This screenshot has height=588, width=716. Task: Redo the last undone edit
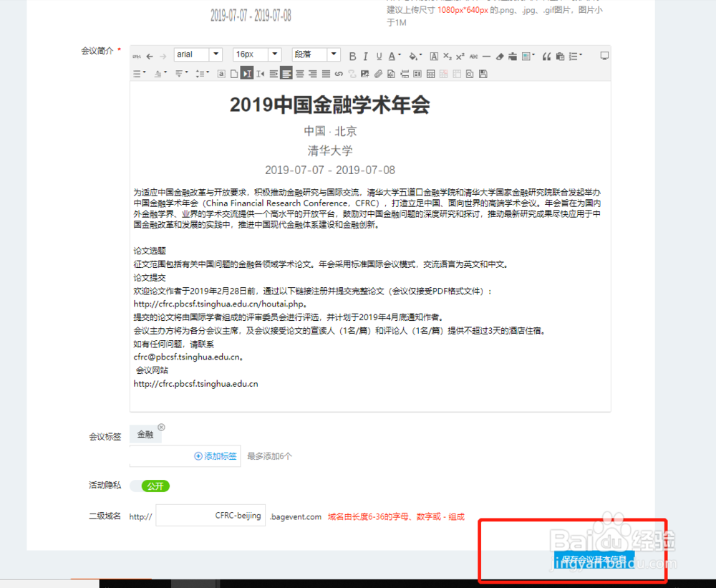coord(163,56)
